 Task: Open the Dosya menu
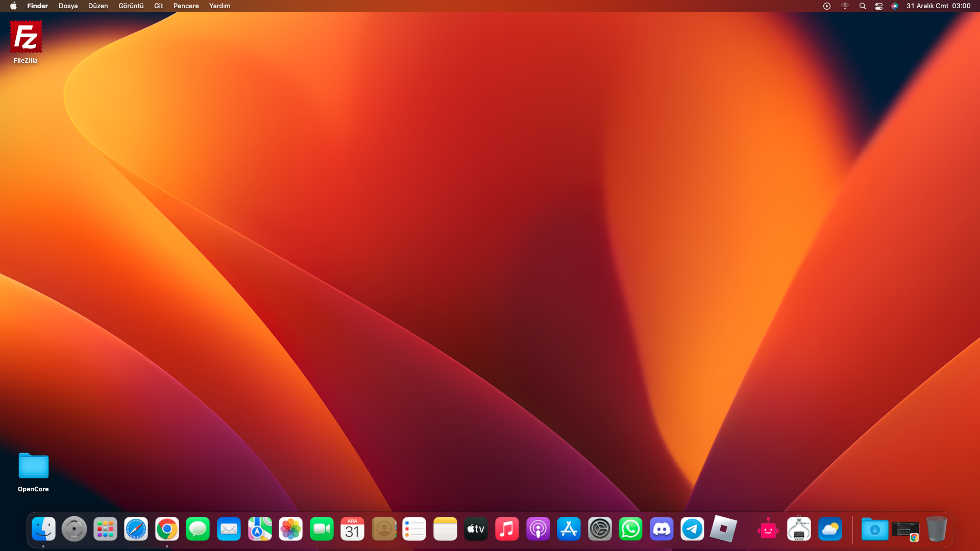click(x=68, y=6)
